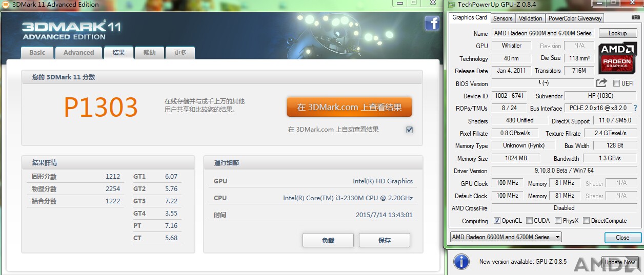644x275 pixels.
Task: Click the 保存 save button
Action: [x=385, y=240]
